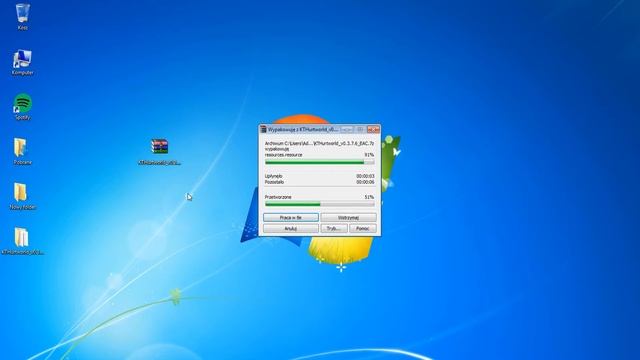The height and width of the screenshot is (360, 640).
Task: Click the 'Upłynęło' elapsed time label
Action: pos(273,176)
